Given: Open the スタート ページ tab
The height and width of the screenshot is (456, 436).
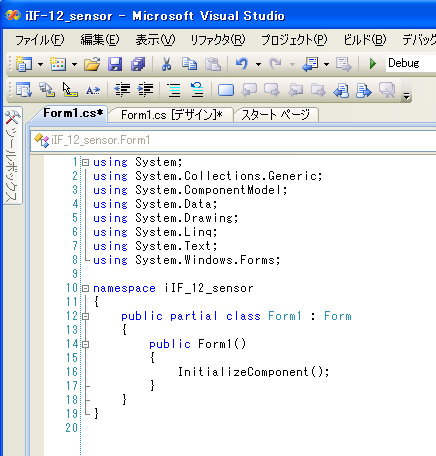Looking at the screenshot, I should (x=275, y=115).
